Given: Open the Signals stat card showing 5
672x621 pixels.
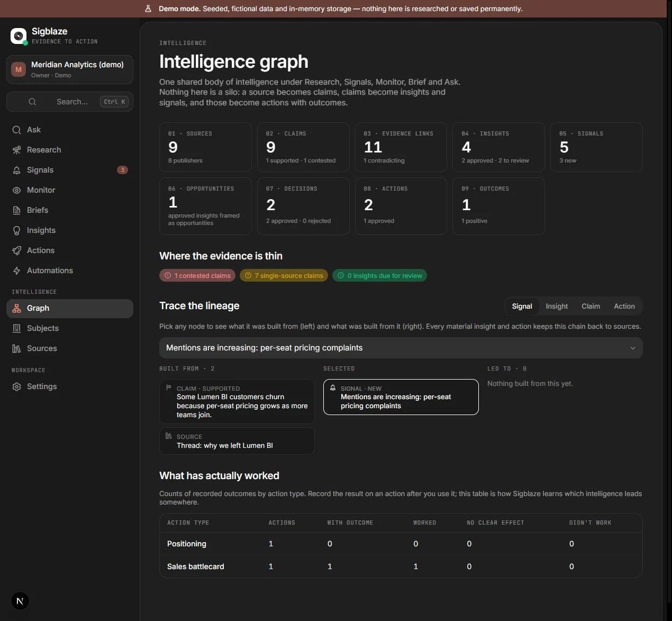Looking at the screenshot, I should tap(596, 147).
